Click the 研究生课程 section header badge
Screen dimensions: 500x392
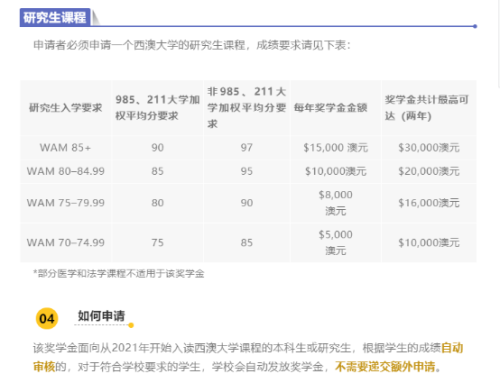pyautogui.click(x=55, y=17)
